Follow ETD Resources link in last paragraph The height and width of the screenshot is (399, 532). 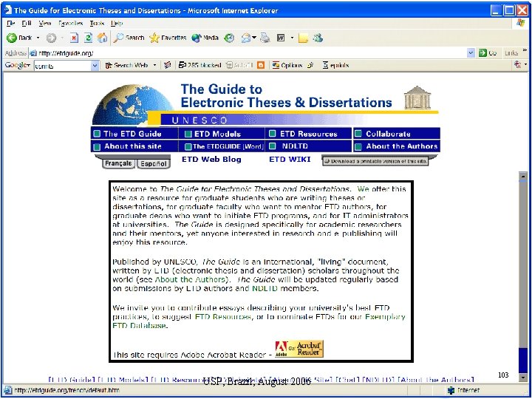pos(223,317)
